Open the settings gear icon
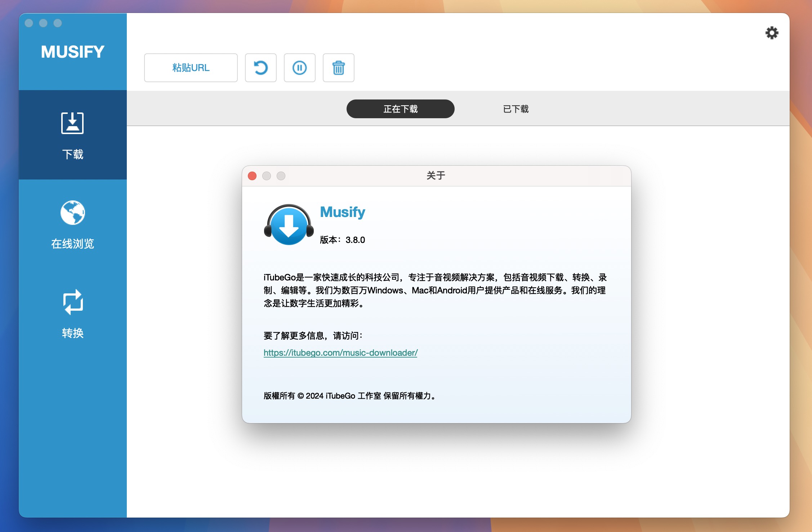 (x=772, y=33)
